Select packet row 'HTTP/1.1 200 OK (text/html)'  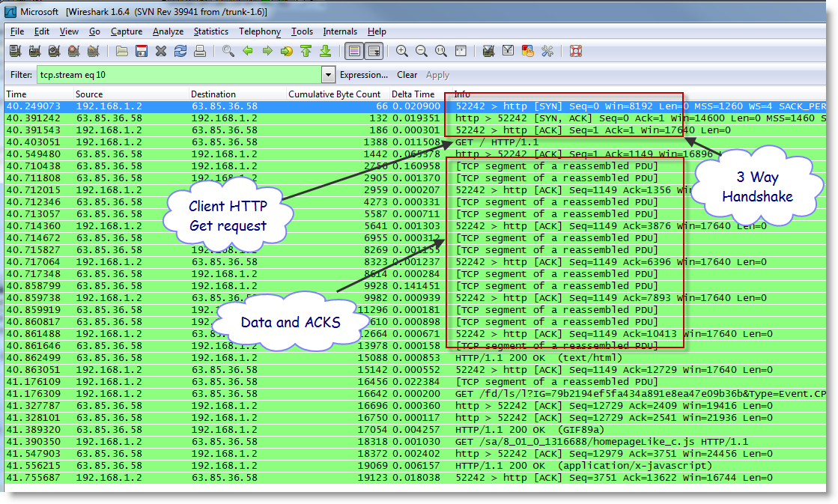click(415, 357)
